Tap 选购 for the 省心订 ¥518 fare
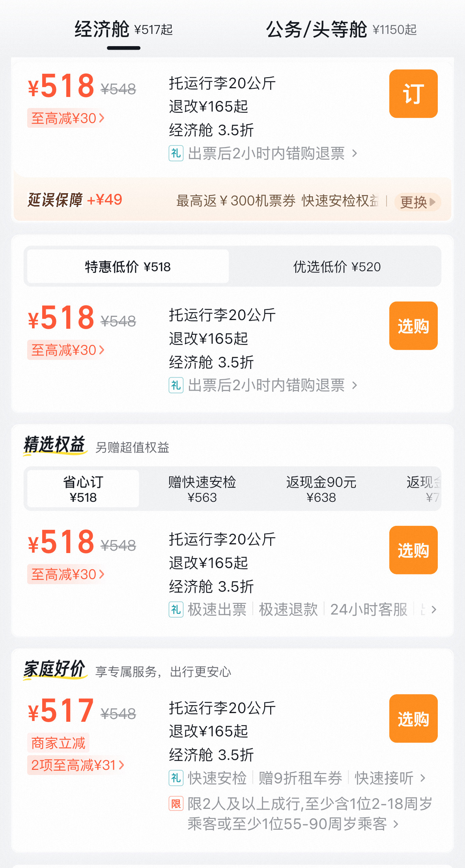Image resolution: width=465 pixels, height=868 pixels. click(x=413, y=550)
